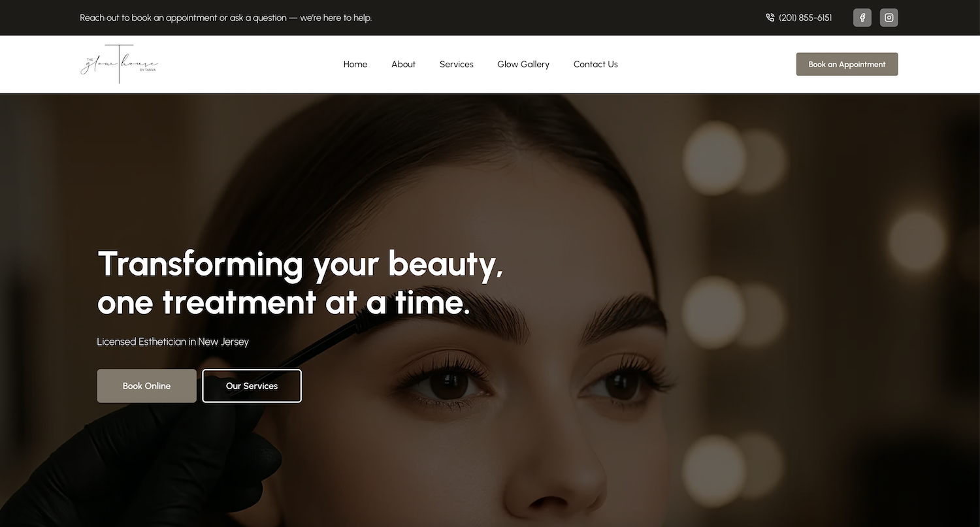Viewport: 980px width, 527px height.
Task: Open the Instagram profile icon
Action: [x=889, y=18]
